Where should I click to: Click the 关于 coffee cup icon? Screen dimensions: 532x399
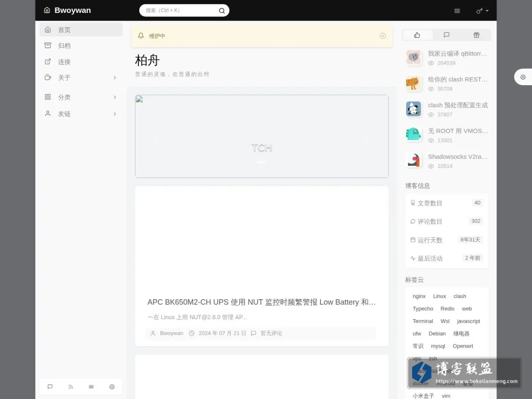[x=48, y=78]
